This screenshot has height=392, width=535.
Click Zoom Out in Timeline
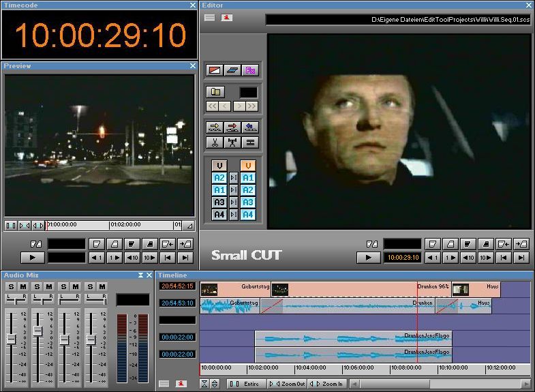click(287, 384)
